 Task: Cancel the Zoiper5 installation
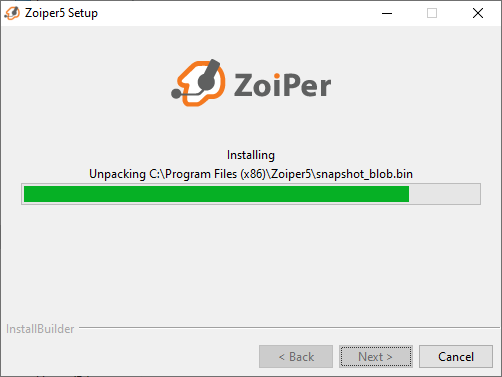(x=456, y=357)
